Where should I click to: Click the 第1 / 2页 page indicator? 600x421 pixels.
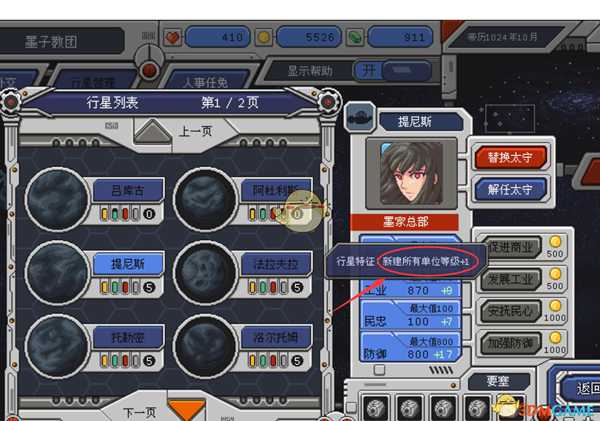pos(230,103)
